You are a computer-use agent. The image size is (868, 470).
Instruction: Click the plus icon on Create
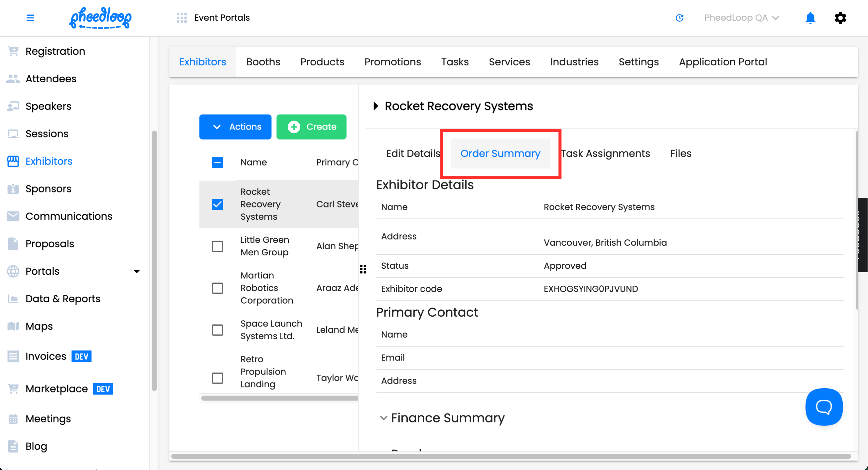point(294,127)
